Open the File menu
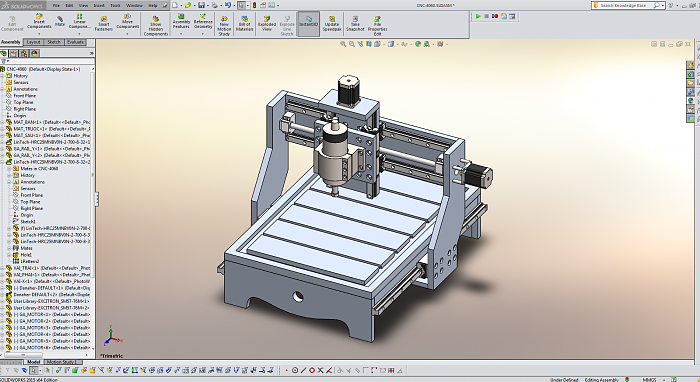Screen dimensions: 700x382 57,5
